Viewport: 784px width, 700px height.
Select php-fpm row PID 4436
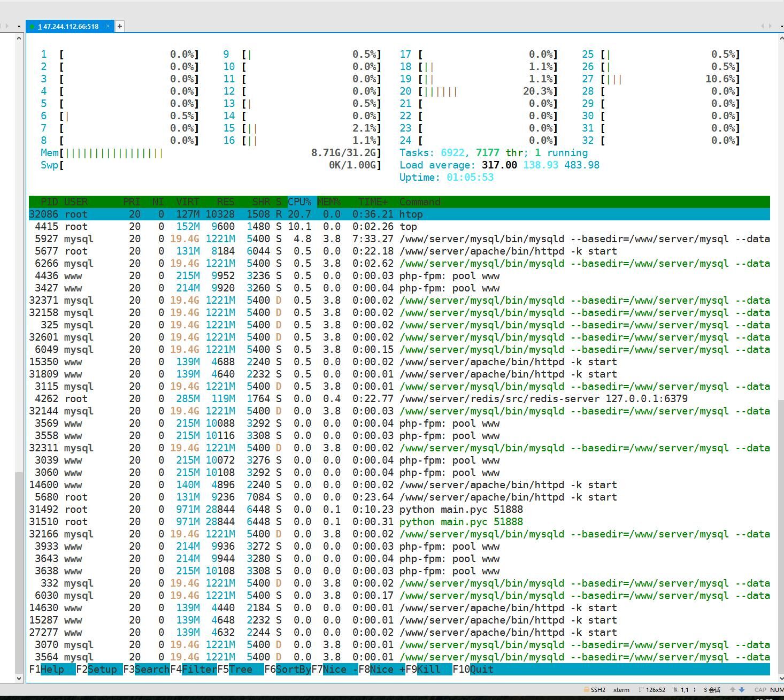(399, 276)
